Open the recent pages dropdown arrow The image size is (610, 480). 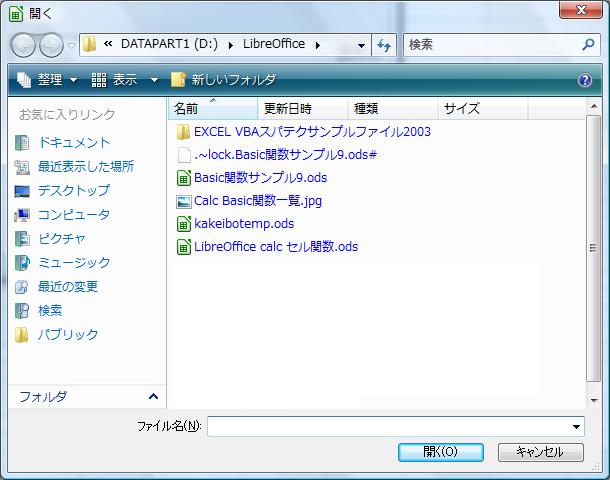pos(71,46)
